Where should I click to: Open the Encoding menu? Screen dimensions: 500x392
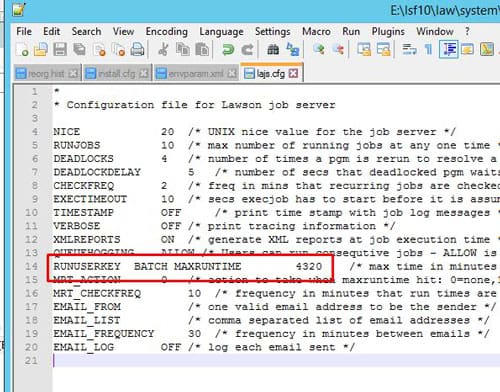pyautogui.click(x=167, y=31)
